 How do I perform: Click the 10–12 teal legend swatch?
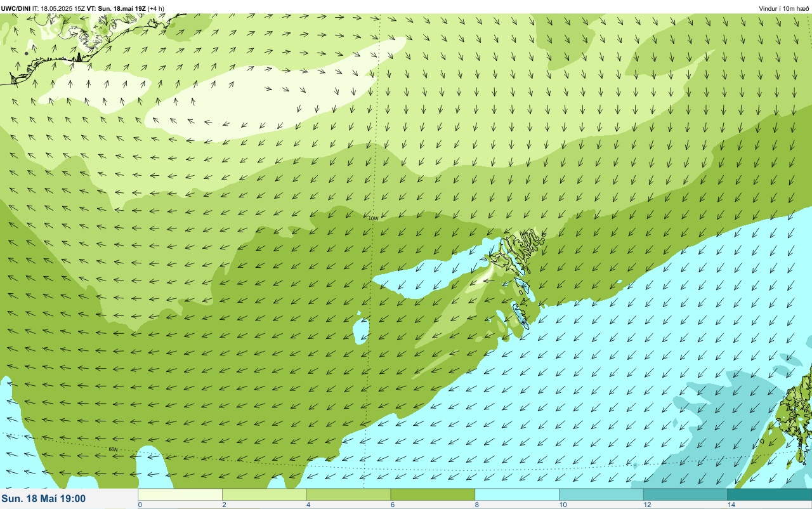tap(601, 494)
